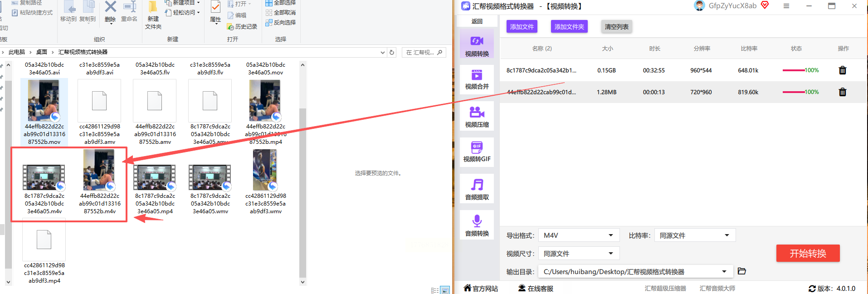
Task: Select the 音频提取 audio extract tool
Action: (x=477, y=189)
